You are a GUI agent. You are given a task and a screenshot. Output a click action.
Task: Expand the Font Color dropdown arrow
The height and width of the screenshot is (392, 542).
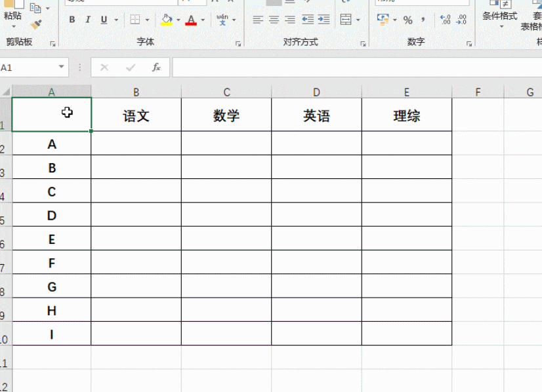coord(203,20)
